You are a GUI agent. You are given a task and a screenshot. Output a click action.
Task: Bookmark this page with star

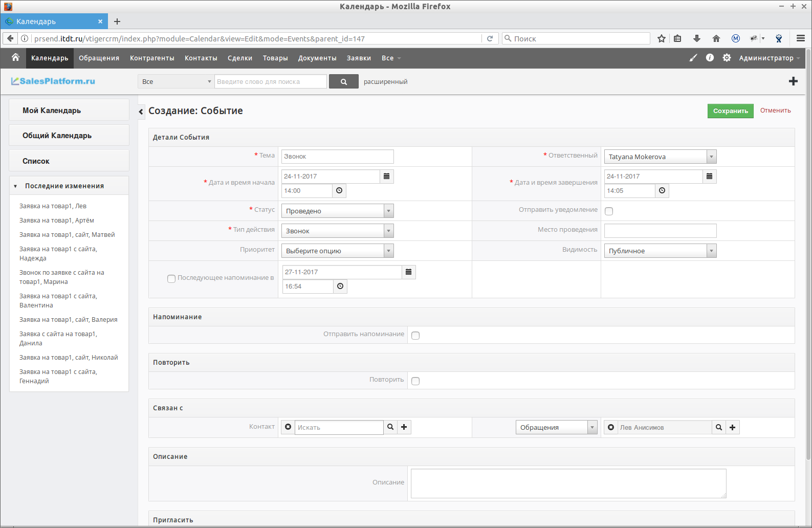click(662, 38)
